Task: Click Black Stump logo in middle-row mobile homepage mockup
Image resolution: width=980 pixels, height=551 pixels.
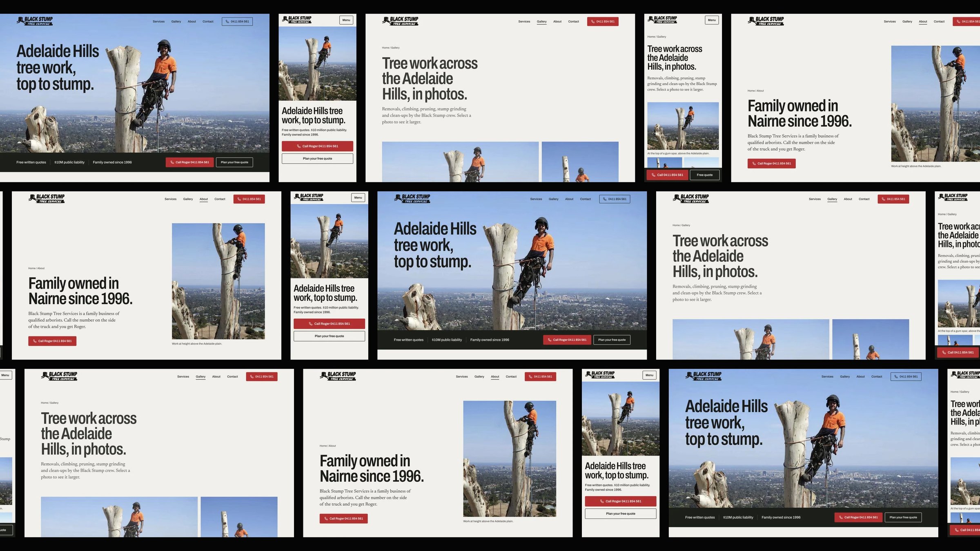Action: (x=308, y=198)
